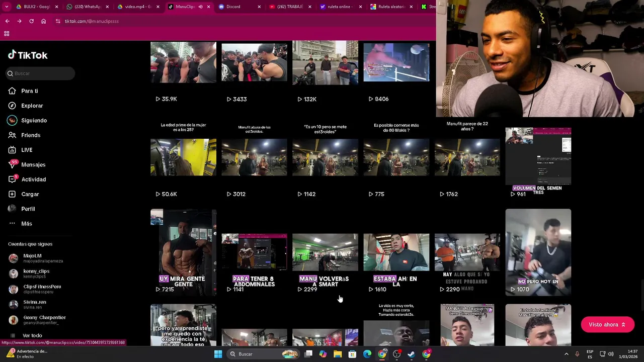Click the browser back arrow
The image size is (644, 362).
tap(7, 21)
